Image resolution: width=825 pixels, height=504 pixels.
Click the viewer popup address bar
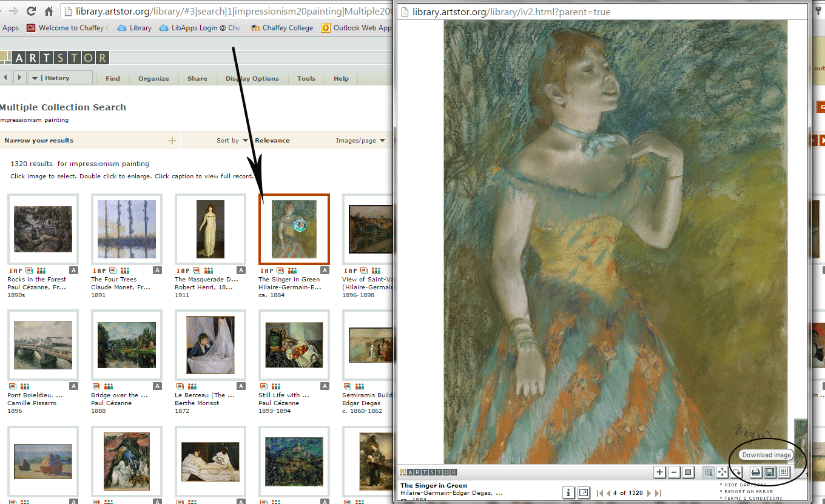click(604, 12)
